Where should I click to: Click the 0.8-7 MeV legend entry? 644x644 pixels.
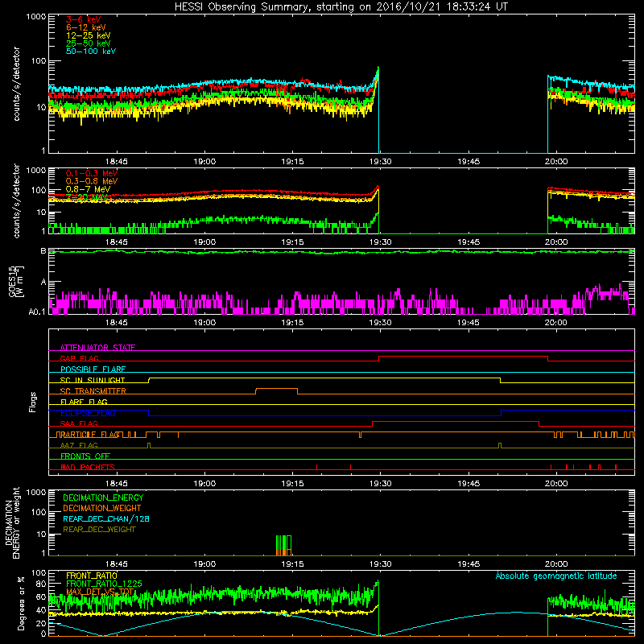click(x=89, y=189)
